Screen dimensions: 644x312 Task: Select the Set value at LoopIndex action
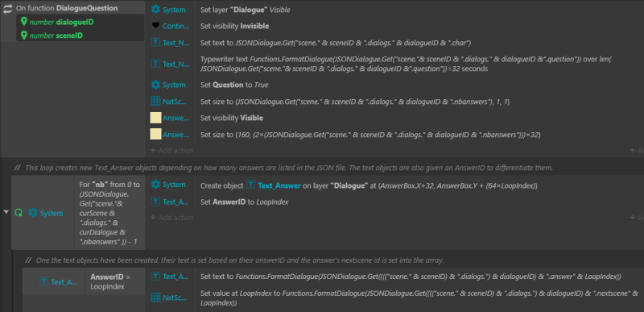coord(419,298)
